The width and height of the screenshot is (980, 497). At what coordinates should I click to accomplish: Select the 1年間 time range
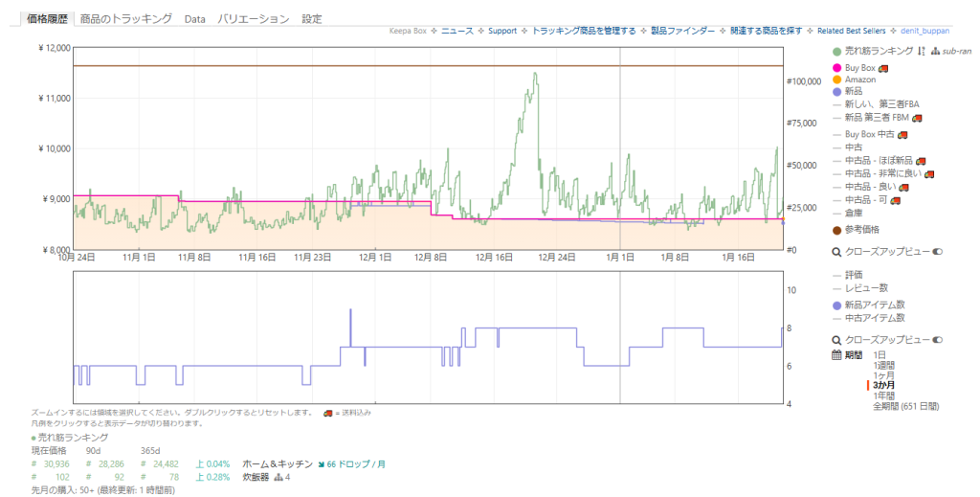[x=883, y=395]
